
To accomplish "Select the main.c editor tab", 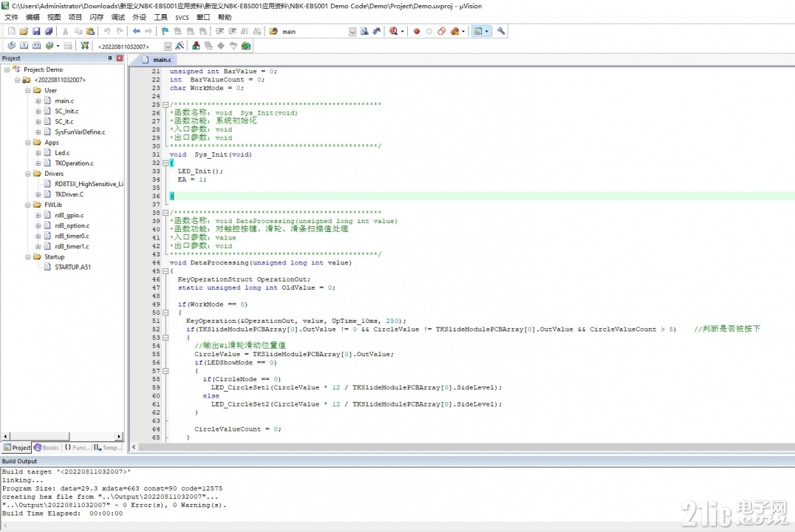I will 157,60.
